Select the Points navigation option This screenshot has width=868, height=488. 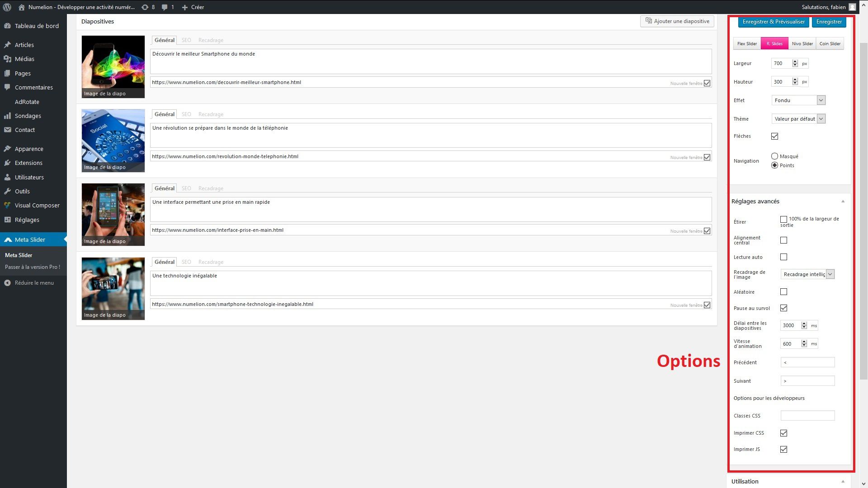tap(774, 165)
